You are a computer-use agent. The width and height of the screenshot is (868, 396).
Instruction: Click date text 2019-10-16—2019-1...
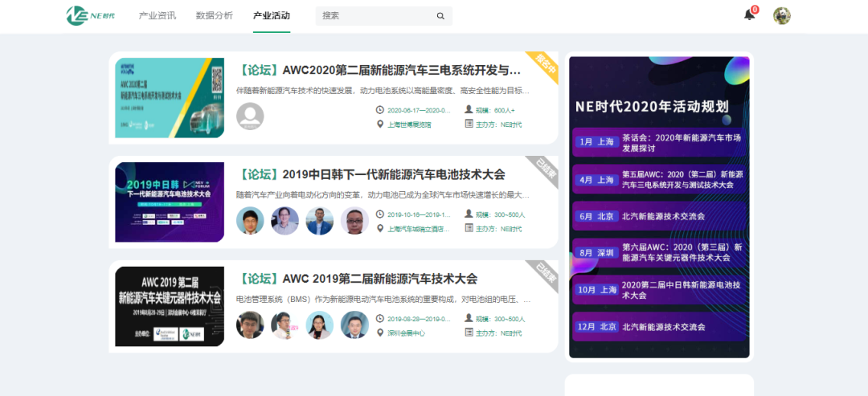click(419, 214)
